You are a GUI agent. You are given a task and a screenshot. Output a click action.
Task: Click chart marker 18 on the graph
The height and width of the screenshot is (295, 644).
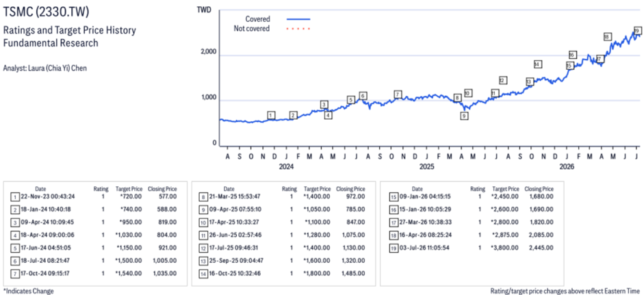pyautogui.click(x=608, y=36)
